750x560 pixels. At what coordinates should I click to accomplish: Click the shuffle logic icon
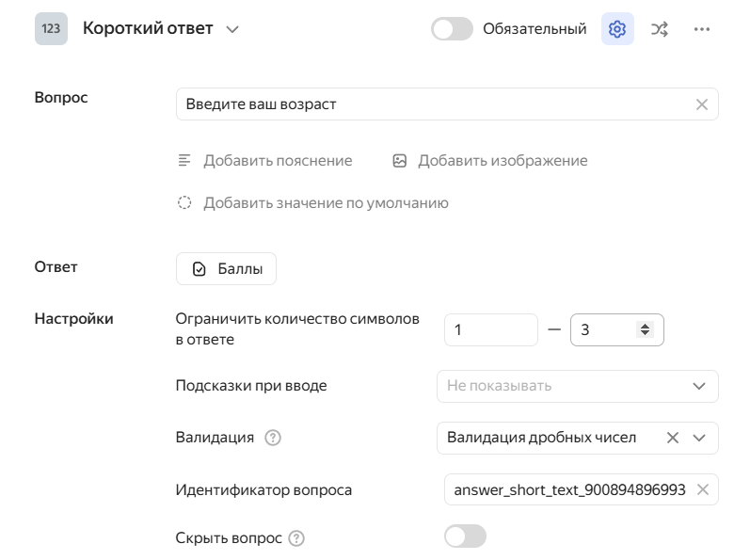[660, 29]
